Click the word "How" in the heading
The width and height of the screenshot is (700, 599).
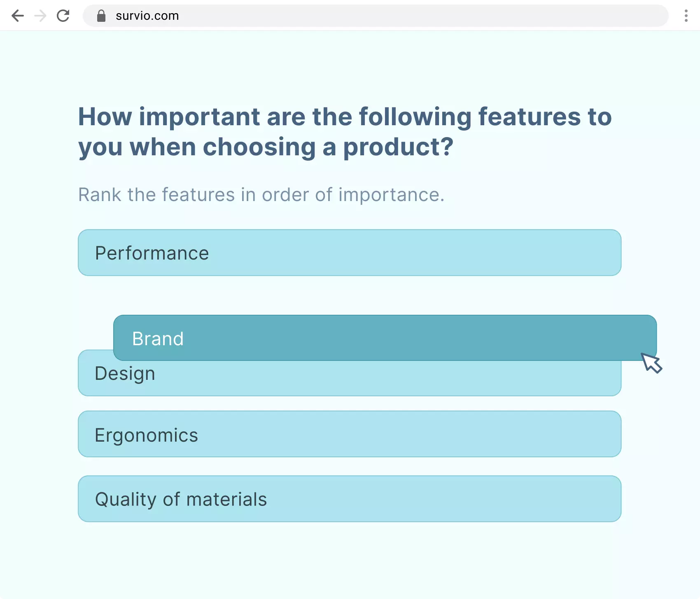coord(105,117)
